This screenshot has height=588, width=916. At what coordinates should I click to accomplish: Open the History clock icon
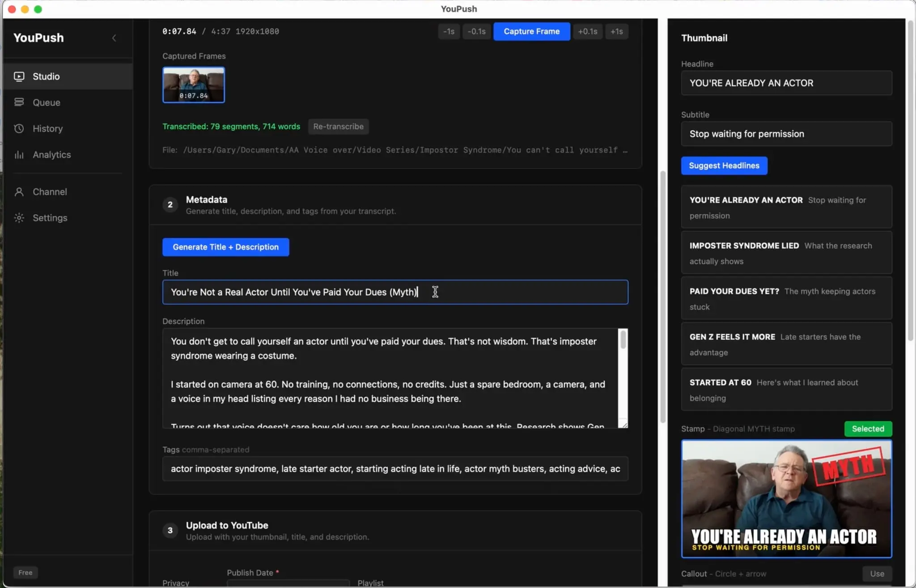tap(19, 129)
